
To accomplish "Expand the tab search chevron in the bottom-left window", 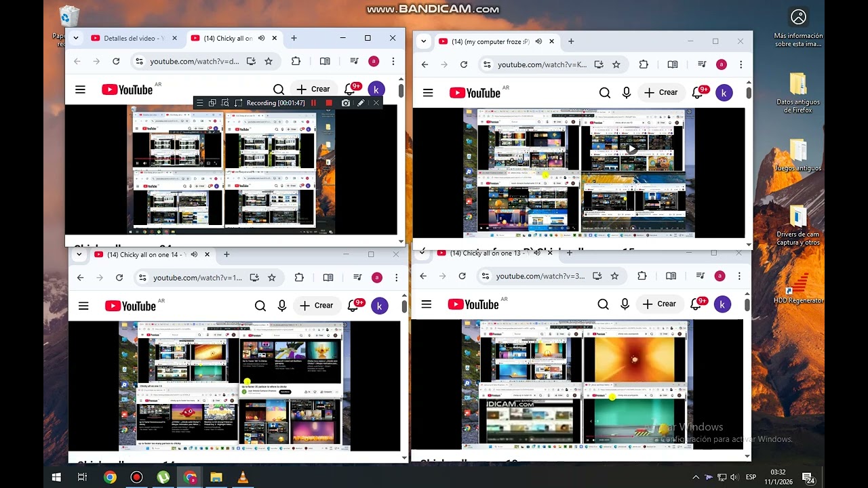I will (79, 255).
